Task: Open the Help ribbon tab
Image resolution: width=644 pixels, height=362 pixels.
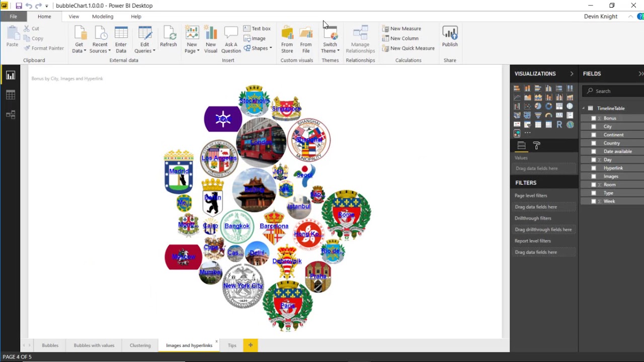Action: (136, 17)
